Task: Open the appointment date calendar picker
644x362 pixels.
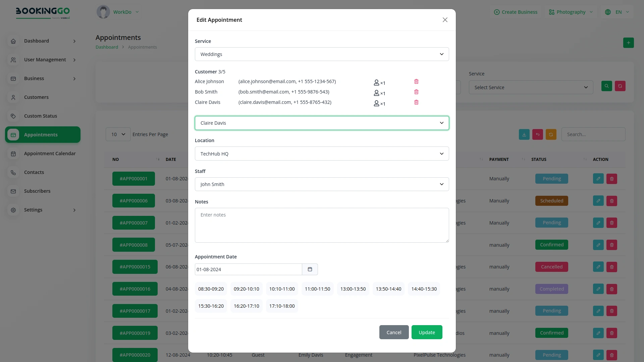Action: click(x=310, y=269)
